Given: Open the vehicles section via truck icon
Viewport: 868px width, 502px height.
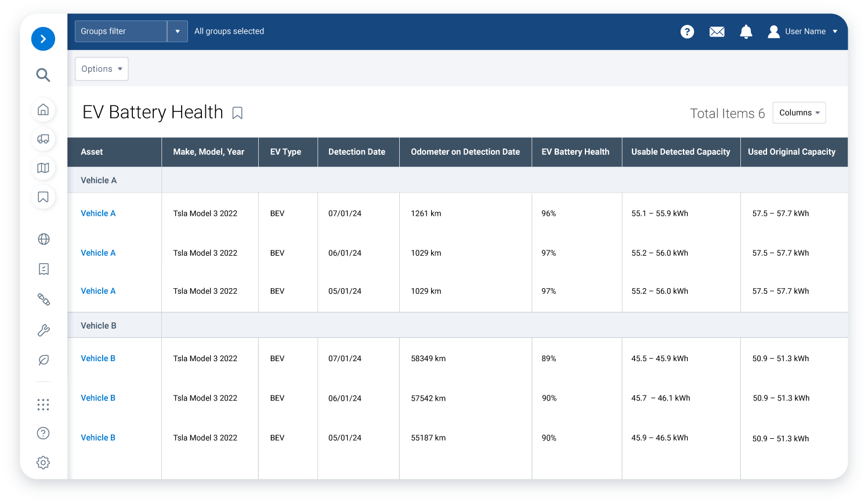Looking at the screenshot, I should point(43,139).
